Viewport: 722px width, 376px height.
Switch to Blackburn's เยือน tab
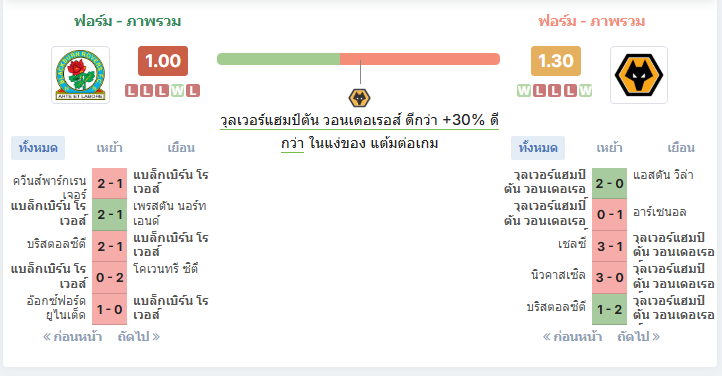pyautogui.click(x=181, y=148)
